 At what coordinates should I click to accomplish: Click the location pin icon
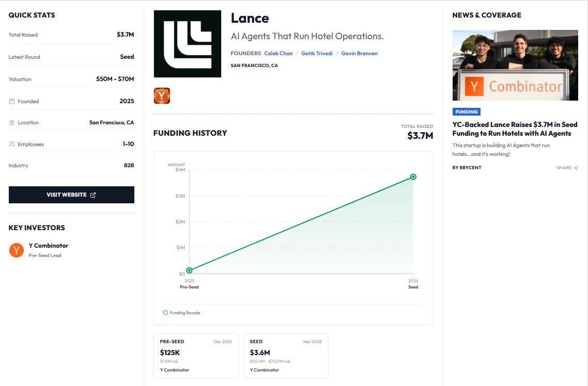pyautogui.click(x=12, y=123)
